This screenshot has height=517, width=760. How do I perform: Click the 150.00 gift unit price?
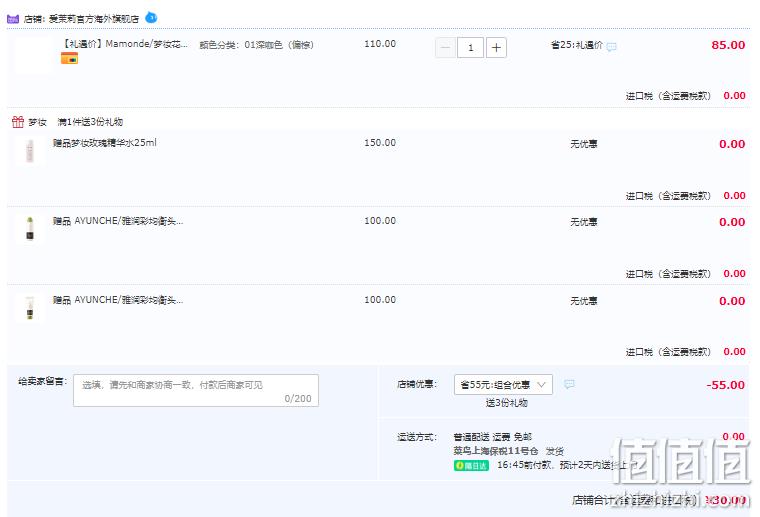(380, 143)
